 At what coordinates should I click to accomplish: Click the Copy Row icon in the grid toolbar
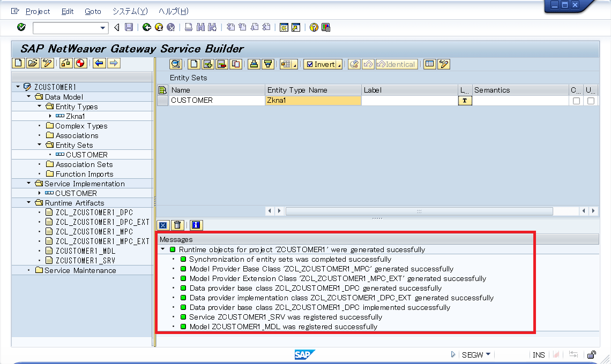(236, 64)
